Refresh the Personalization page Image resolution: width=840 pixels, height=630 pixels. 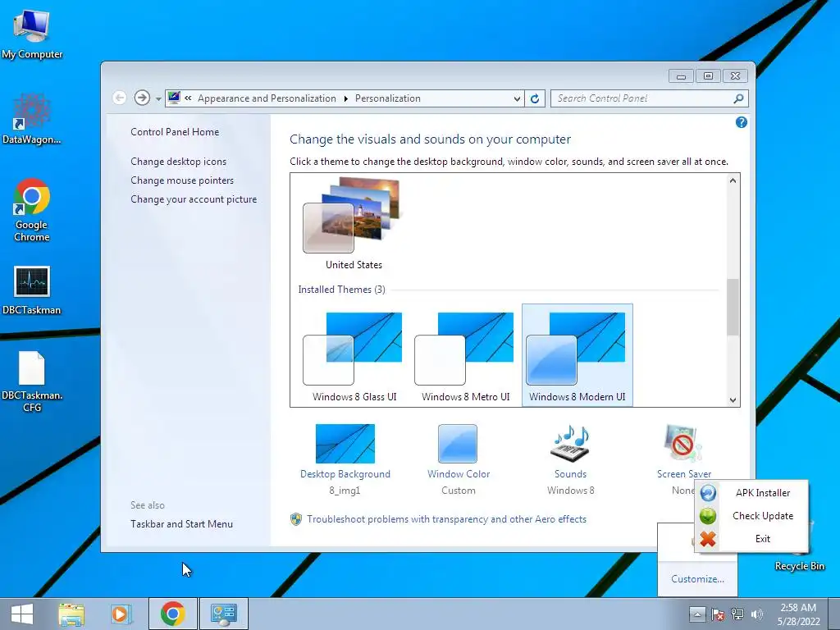pos(535,98)
